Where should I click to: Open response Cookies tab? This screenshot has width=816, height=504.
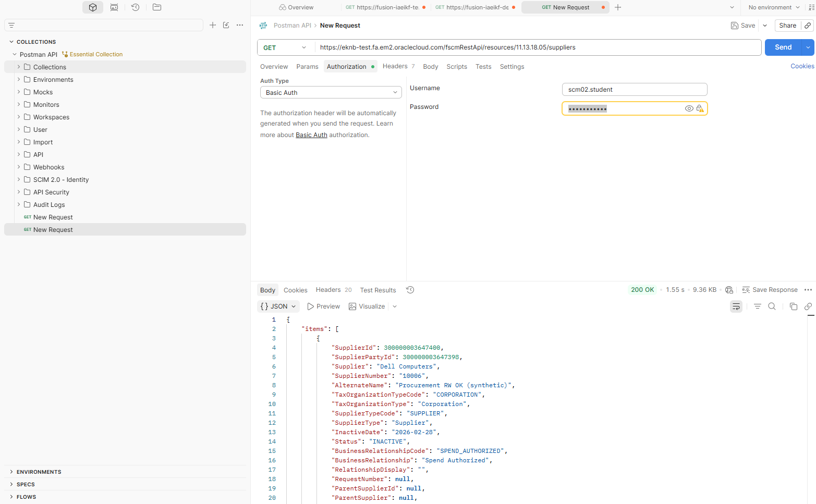click(296, 290)
